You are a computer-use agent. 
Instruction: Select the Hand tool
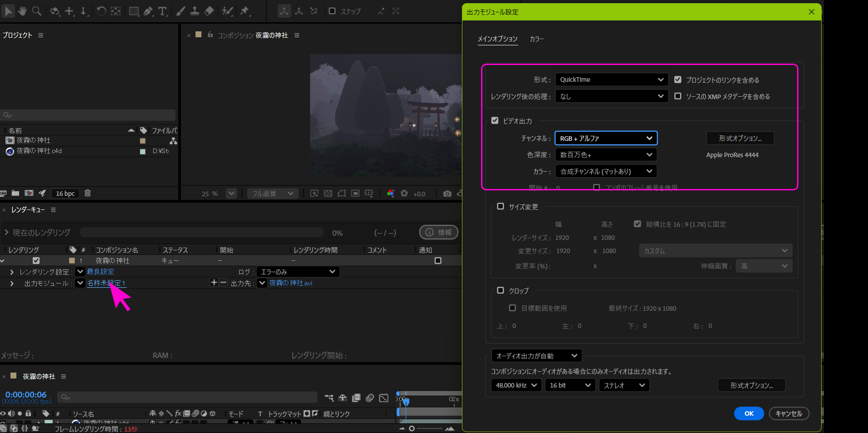22,11
